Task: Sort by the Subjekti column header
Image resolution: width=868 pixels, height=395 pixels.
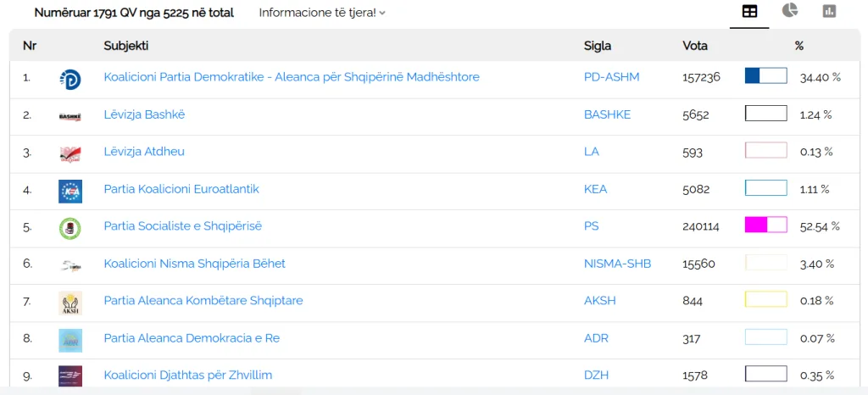Action: click(x=125, y=46)
